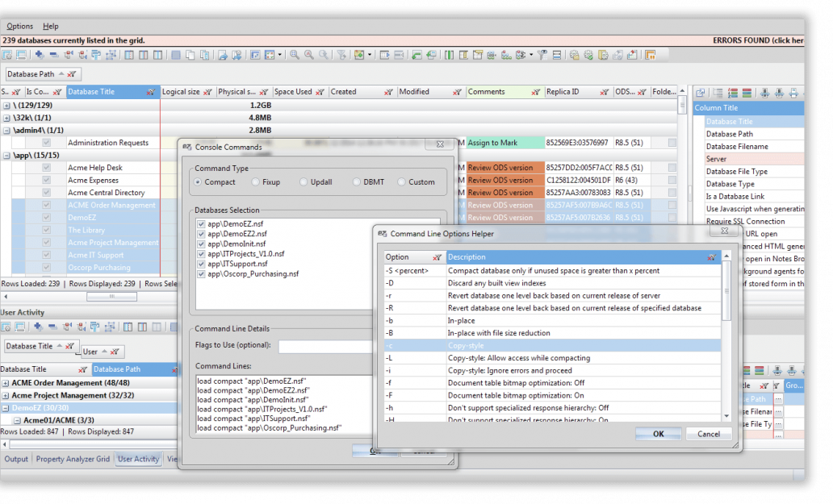The image size is (833, 504).
Task: Click filter icon on Created column header
Action: pos(388,92)
